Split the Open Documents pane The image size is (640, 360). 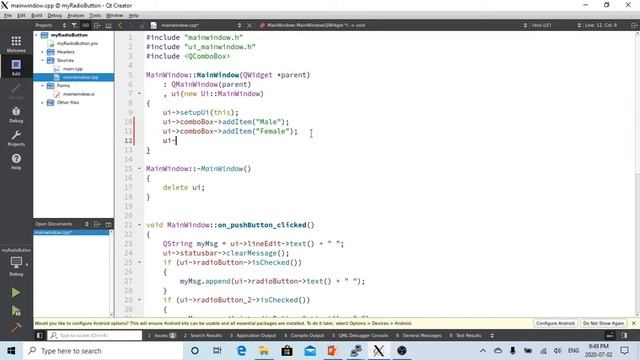(x=97, y=224)
